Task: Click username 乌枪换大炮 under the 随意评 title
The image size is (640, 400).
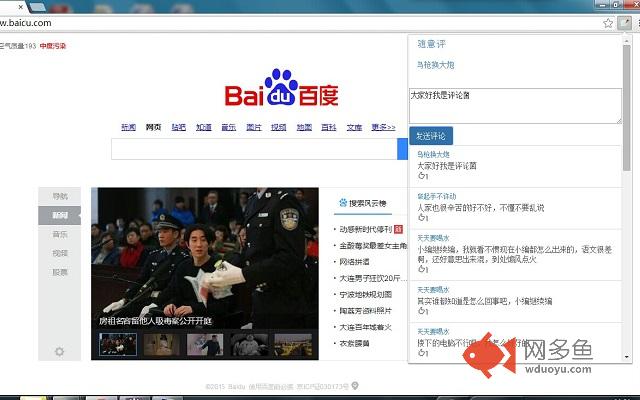Action: coord(435,64)
